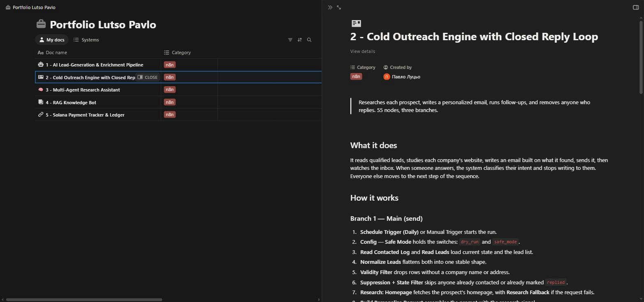Click the briefcase icon beside page title

[41, 24]
